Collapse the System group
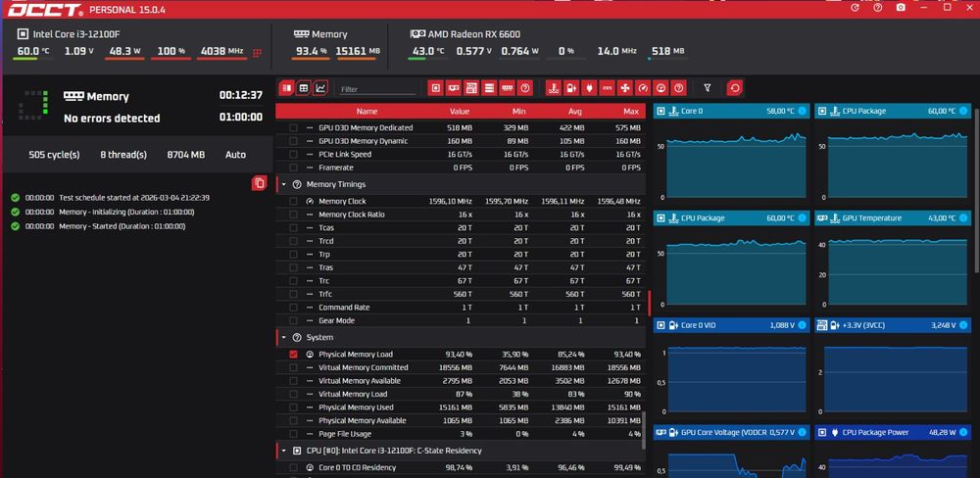Screen dimensions: 980x478 pos(284,337)
